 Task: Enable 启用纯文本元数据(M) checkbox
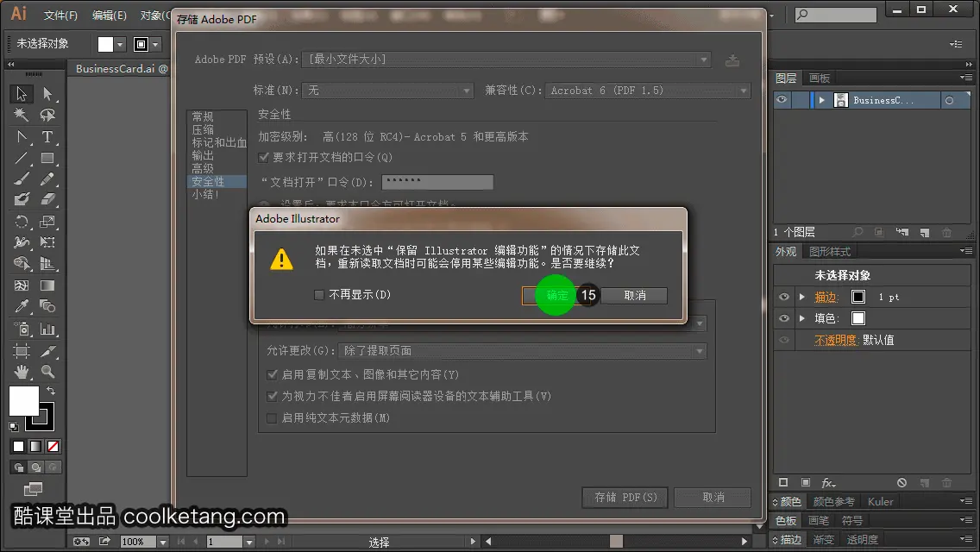click(272, 418)
